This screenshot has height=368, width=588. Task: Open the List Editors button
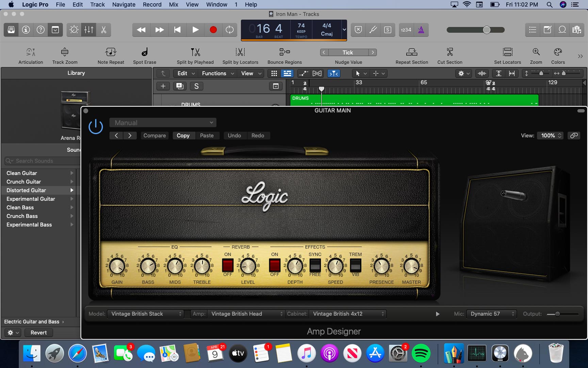533,30
